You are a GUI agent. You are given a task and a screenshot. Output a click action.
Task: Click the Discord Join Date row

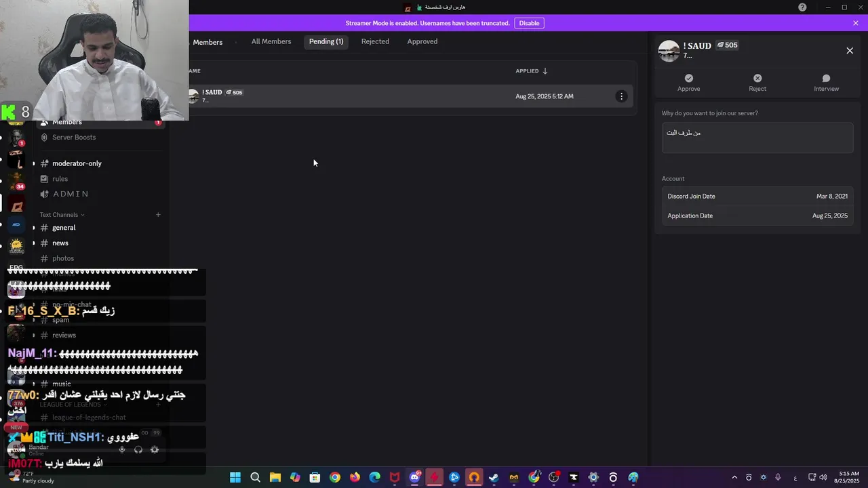757,197
